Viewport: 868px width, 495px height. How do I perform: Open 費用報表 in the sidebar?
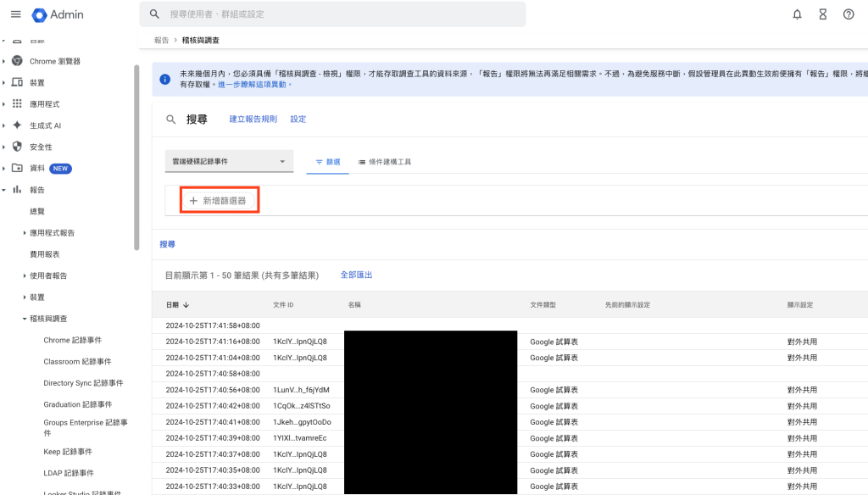click(45, 254)
